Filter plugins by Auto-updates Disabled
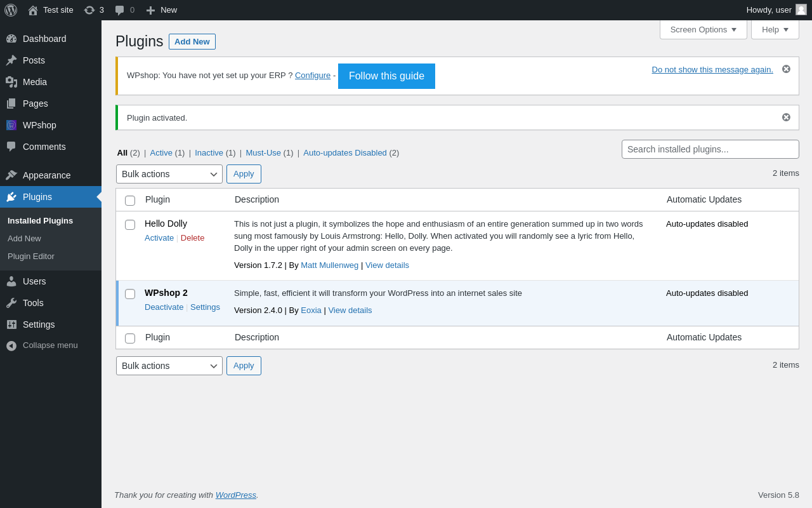The height and width of the screenshot is (508, 812). [x=345, y=153]
